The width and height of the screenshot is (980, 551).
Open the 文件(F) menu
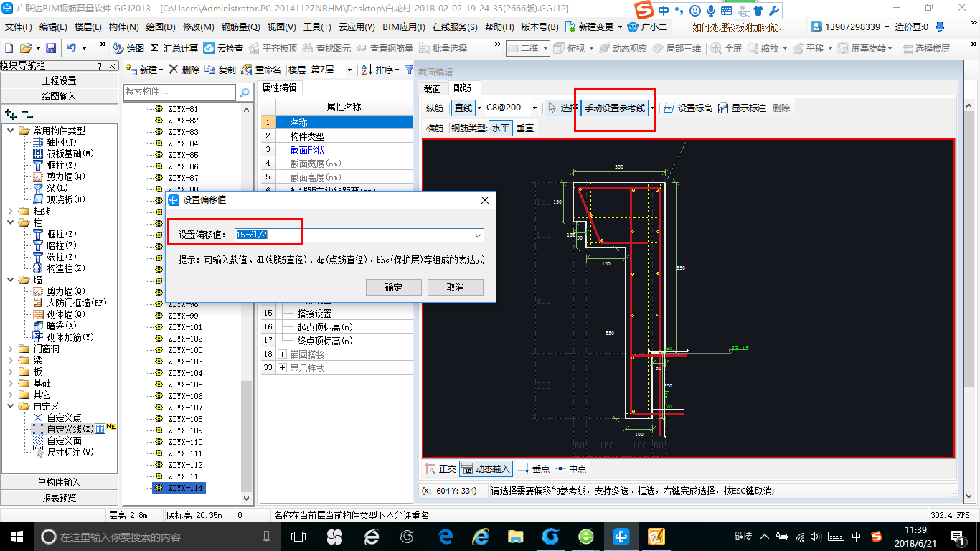19,27
